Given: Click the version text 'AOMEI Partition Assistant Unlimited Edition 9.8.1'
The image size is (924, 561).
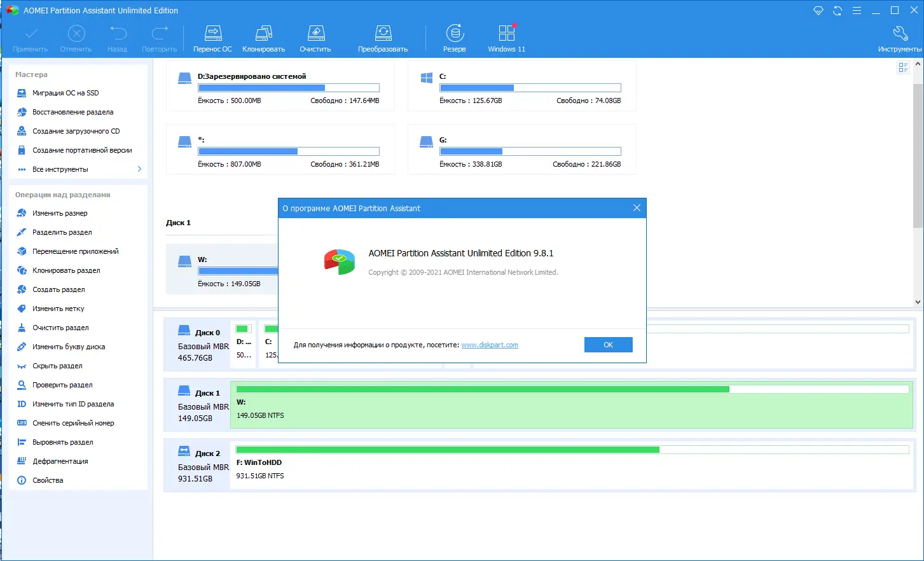Looking at the screenshot, I should 461,253.
